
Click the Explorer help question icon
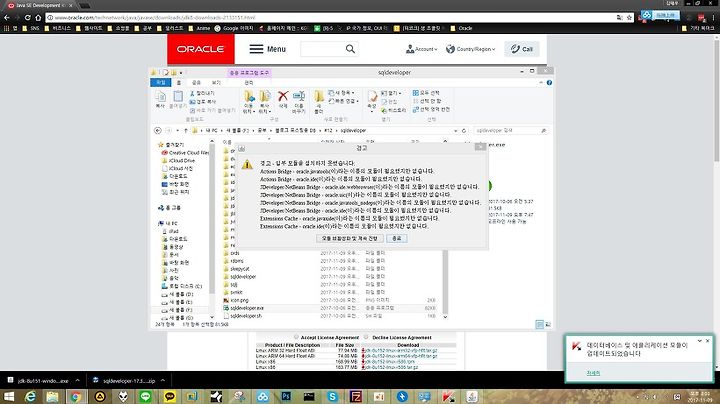(549, 83)
